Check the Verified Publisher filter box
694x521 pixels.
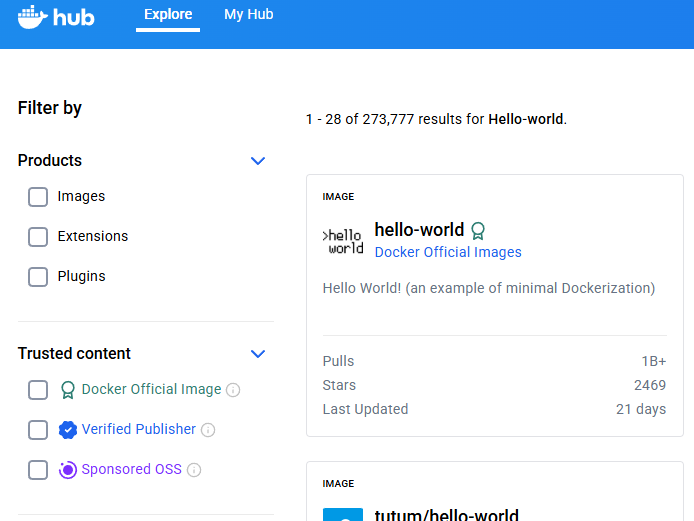(38, 430)
